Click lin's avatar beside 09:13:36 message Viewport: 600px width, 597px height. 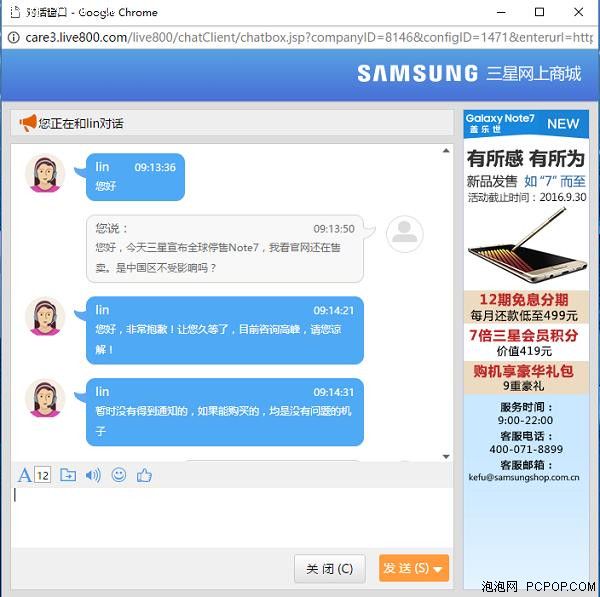[45, 173]
